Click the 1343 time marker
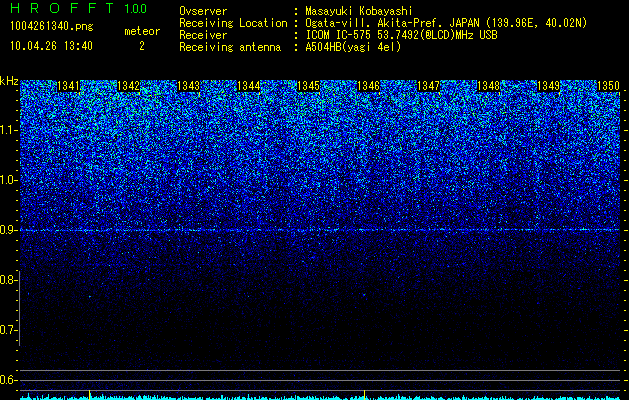This screenshot has height=400, width=629. (x=189, y=86)
